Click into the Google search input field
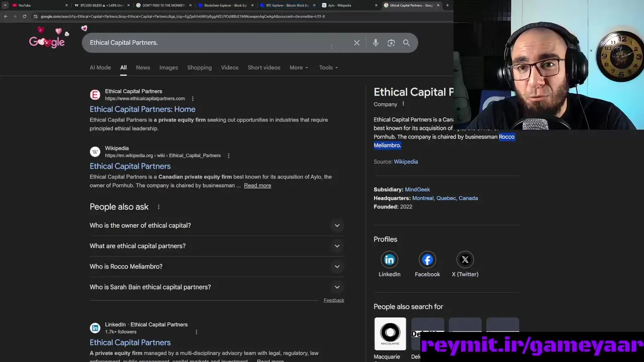Screen dimensions: 644x362 (216, 43)
